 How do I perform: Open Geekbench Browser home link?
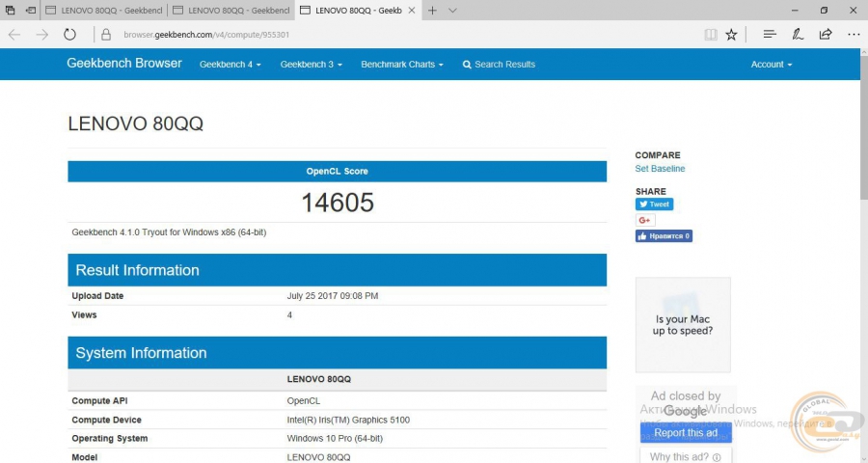(x=124, y=63)
